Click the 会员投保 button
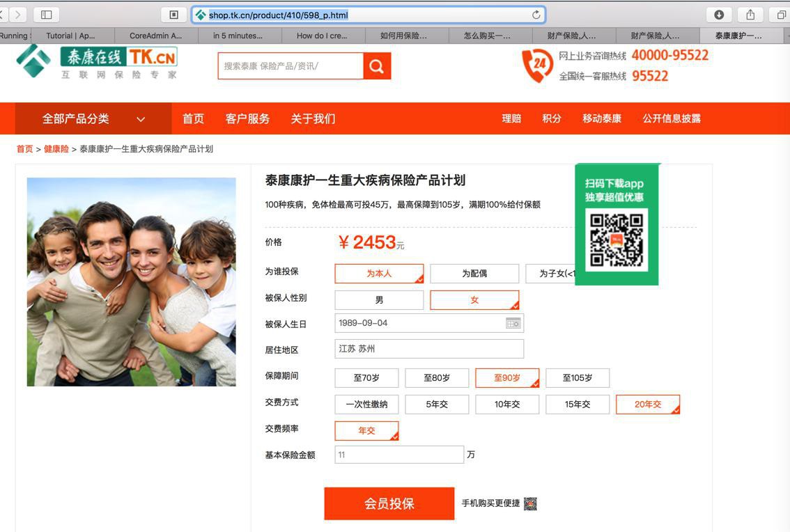This screenshot has width=790, height=532. (389, 503)
